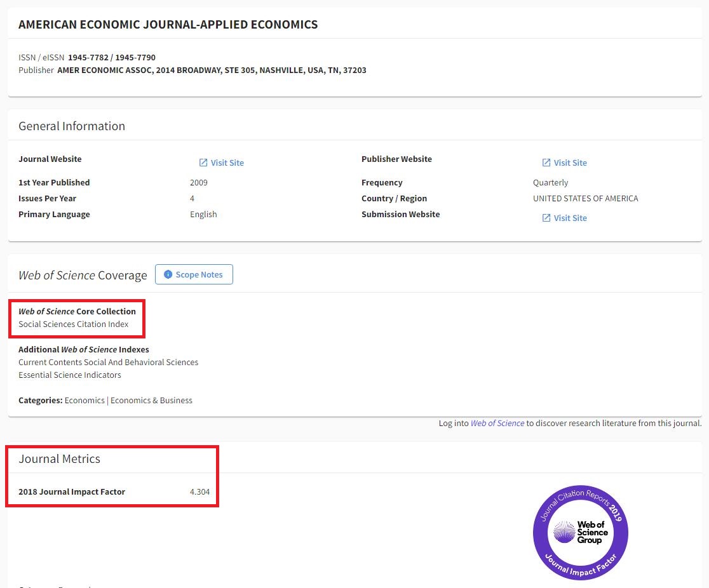Viewport: 709px width, 588px height.
Task: Click the Social Sciences Citation Index entry
Action: [x=73, y=324]
